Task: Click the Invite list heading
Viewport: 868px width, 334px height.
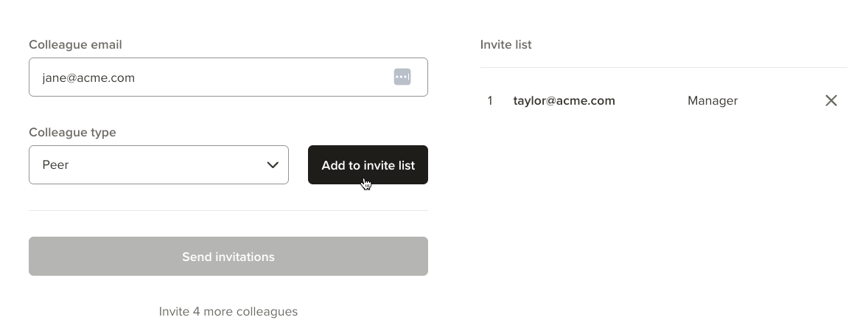Action: pos(506,44)
